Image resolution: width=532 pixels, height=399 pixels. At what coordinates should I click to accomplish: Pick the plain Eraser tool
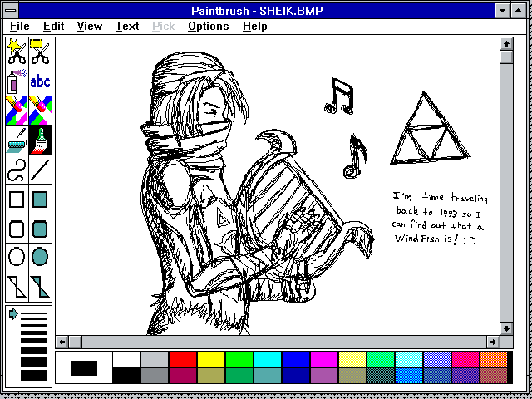coord(41,111)
